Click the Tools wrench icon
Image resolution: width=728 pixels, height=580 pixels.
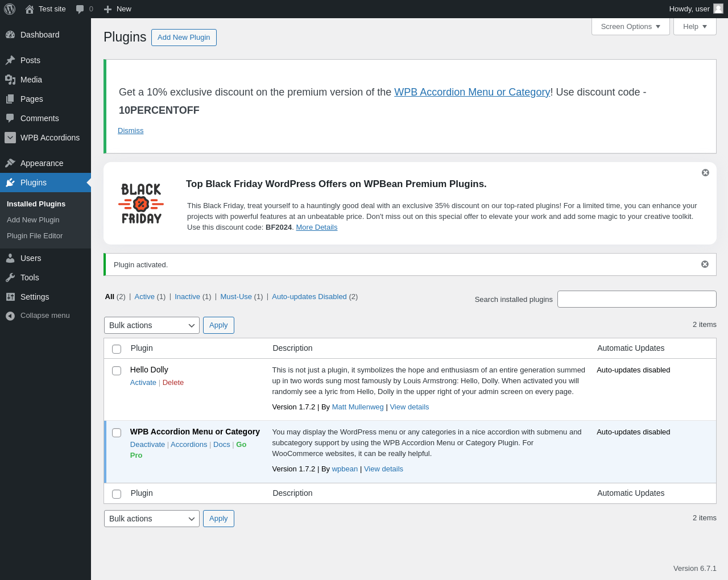point(10,277)
